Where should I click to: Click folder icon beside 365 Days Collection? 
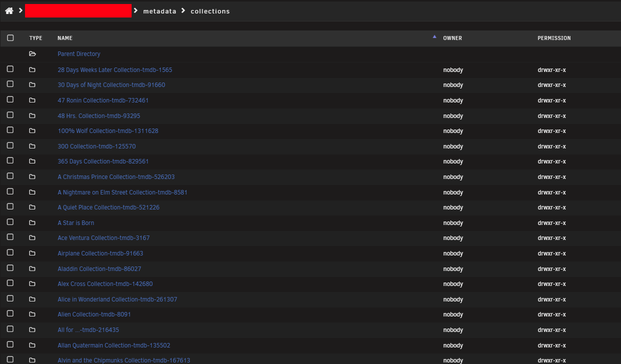pyautogui.click(x=33, y=161)
